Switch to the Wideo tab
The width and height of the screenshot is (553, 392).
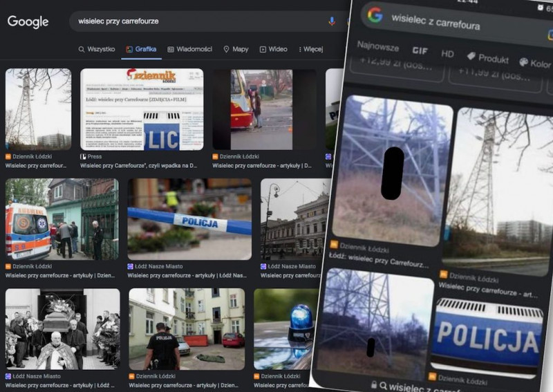[x=273, y=49]
